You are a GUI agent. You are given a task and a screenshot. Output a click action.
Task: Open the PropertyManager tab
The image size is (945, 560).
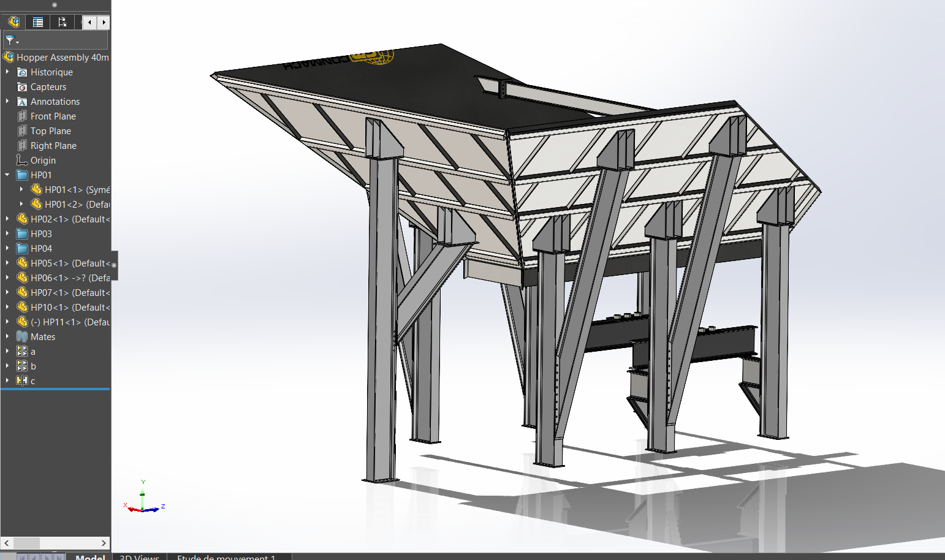pyautogui.click(x=38, y=22)
